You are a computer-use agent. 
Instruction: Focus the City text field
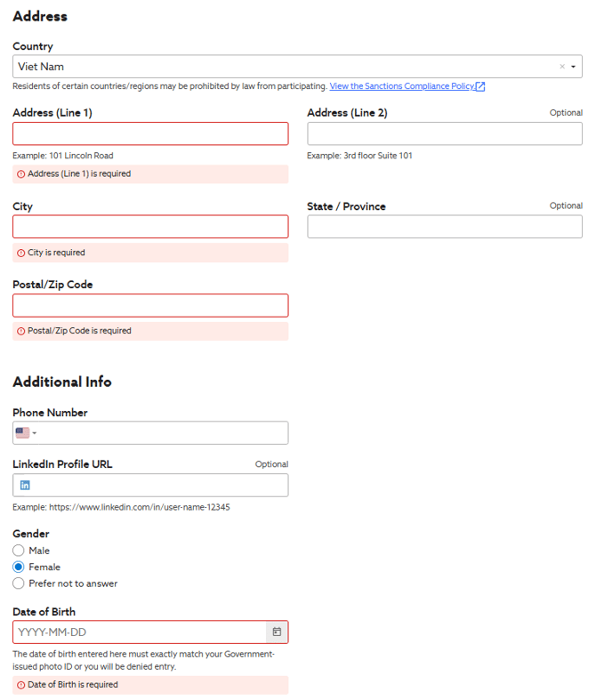(150, 227)
